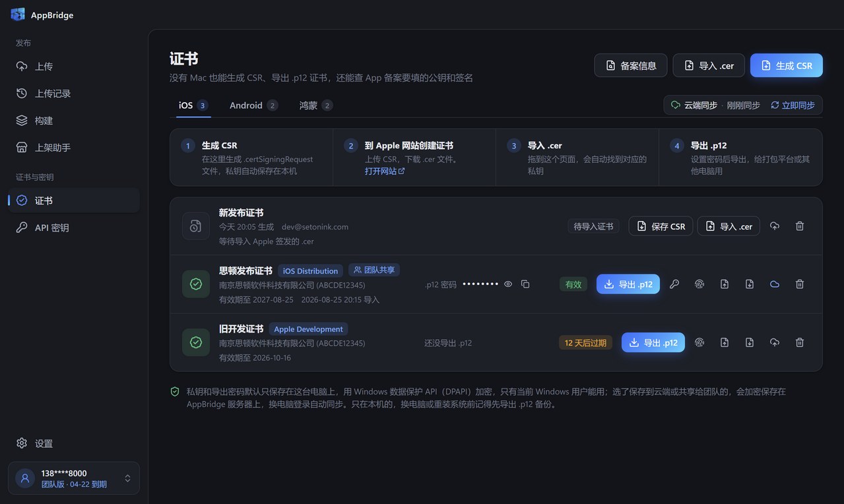Click file-upload icon in 思顿发布证书 row

click(725, 284)
